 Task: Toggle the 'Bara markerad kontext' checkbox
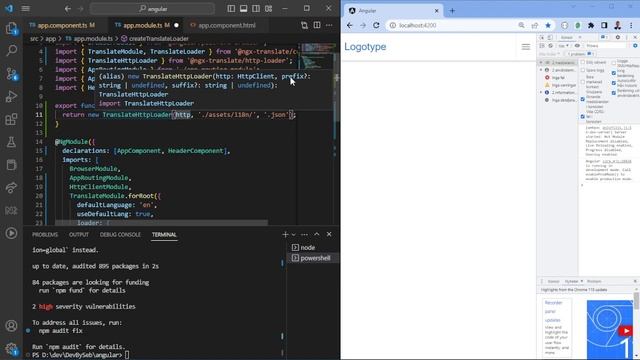(x=583, y=82)
